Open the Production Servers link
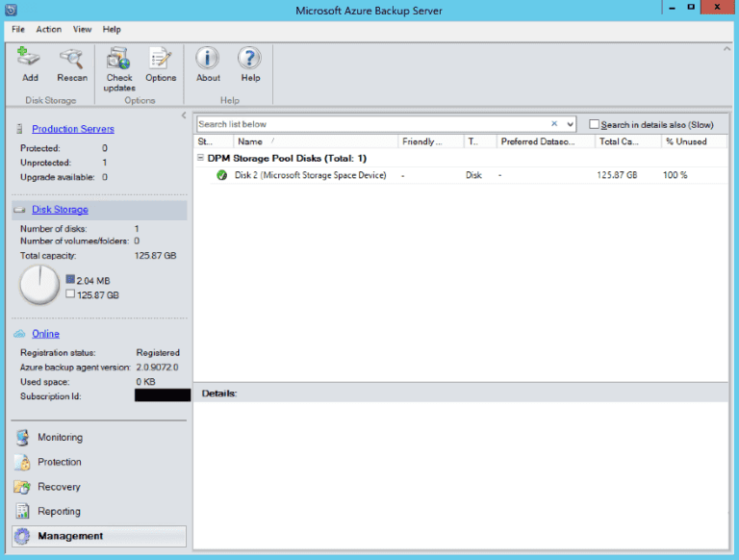The height and width of the screenshot is (560, 739). pyautogui.click(x=73, y=129)
